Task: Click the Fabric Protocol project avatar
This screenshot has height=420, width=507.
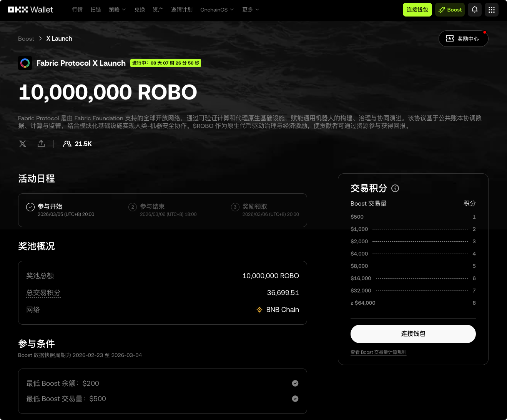Action: tap(25, 63)
